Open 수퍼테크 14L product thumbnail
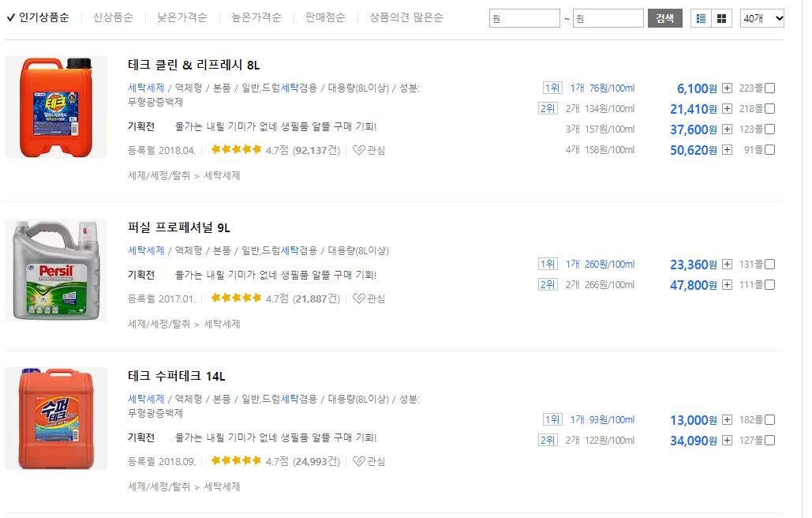Image resolution: width=812 pixels, height=518 pixels. point(56,419)
